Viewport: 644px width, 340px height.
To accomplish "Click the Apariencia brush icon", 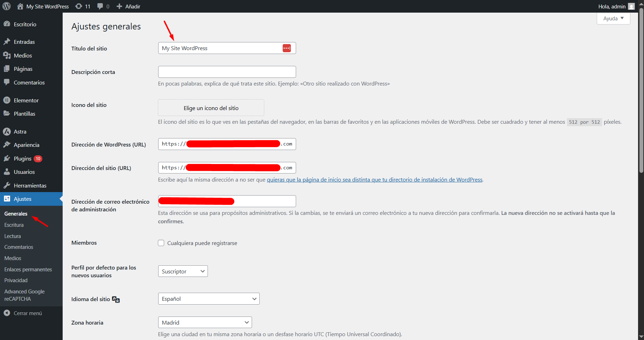I will tap(7, 145).
